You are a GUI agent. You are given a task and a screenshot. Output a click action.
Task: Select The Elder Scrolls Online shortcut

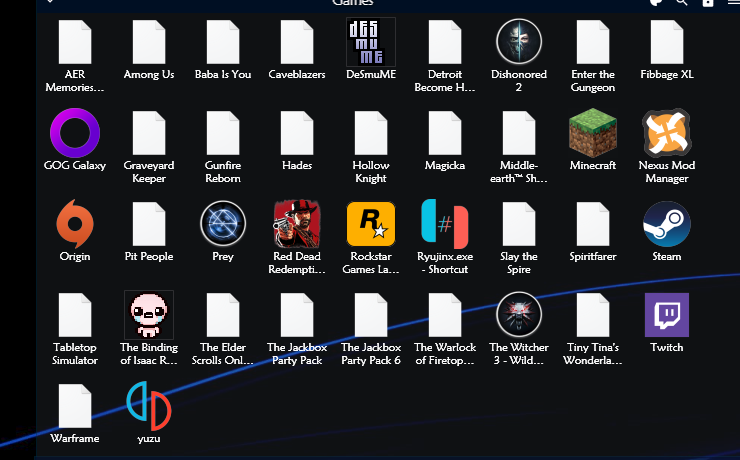223,315
